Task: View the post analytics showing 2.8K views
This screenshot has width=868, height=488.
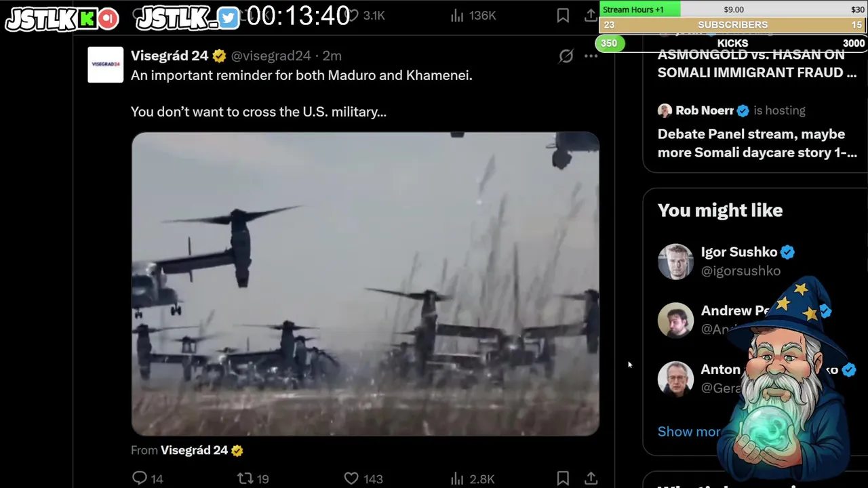Action: pyautogui.click(x=472, y=479)
